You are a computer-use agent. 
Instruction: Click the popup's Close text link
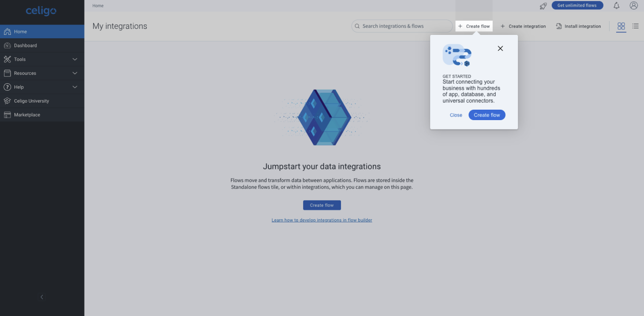point(456,115)
